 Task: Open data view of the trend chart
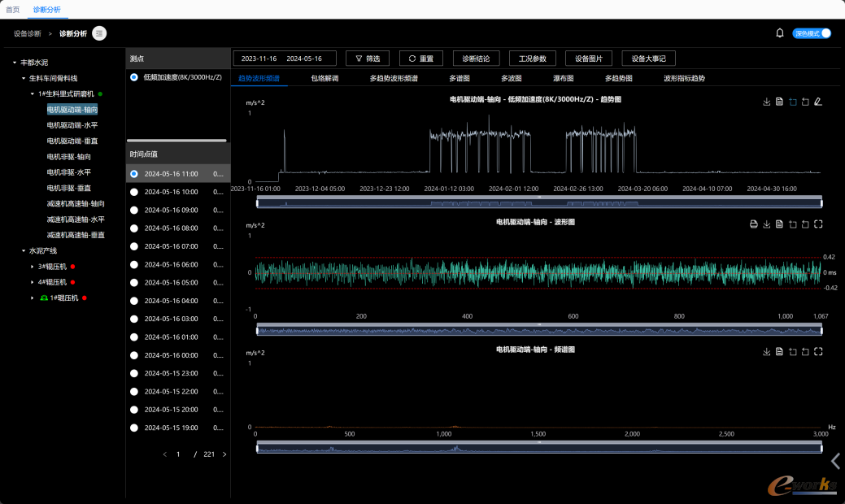[x=779, y=102]
